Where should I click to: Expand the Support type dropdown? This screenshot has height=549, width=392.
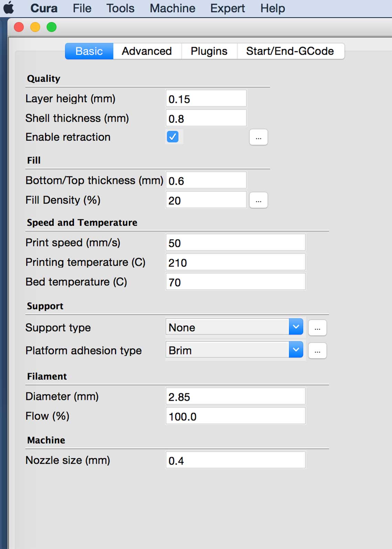[235, 327]
